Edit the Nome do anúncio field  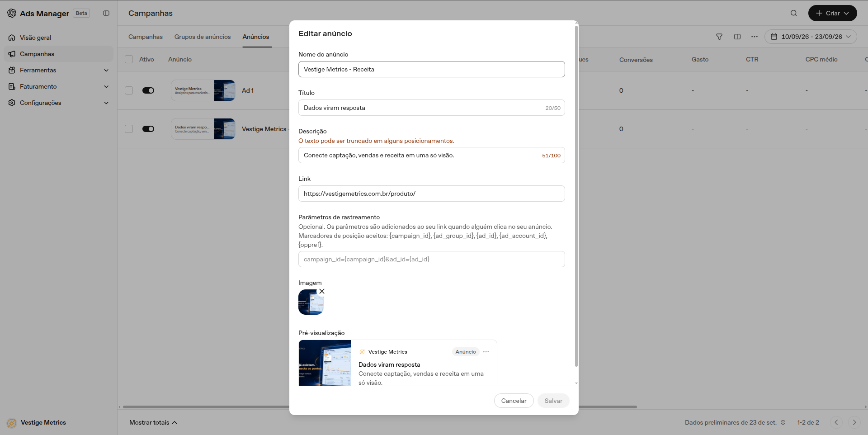[x=431, y=69]
